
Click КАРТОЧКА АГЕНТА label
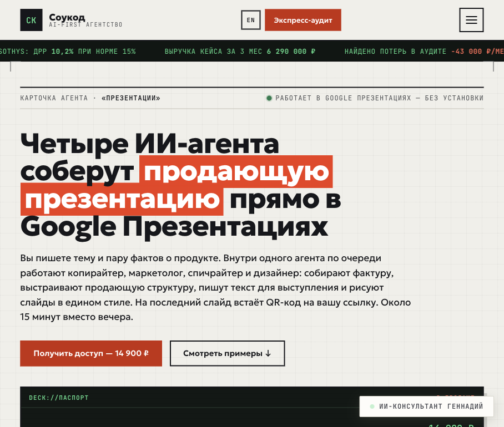tap(54, 98)
